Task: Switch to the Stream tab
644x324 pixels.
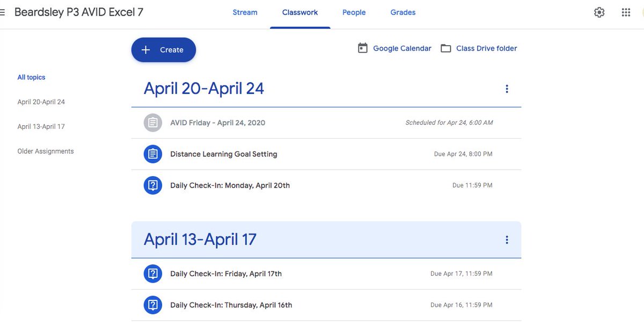Action: tap(245, 12)
